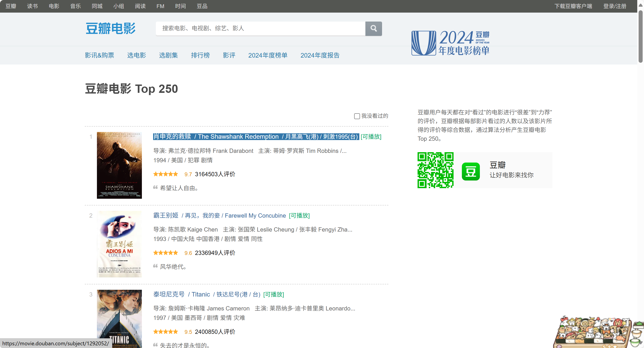Open 霸王别姬 title link
This screenshot has height=348, width=644.
click(x=219, y=216)
